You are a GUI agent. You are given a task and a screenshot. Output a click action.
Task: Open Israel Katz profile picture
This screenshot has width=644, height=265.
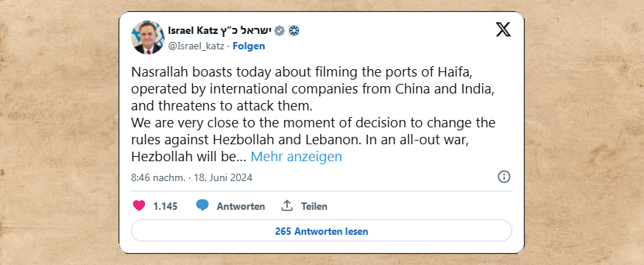tap(147, 38)
